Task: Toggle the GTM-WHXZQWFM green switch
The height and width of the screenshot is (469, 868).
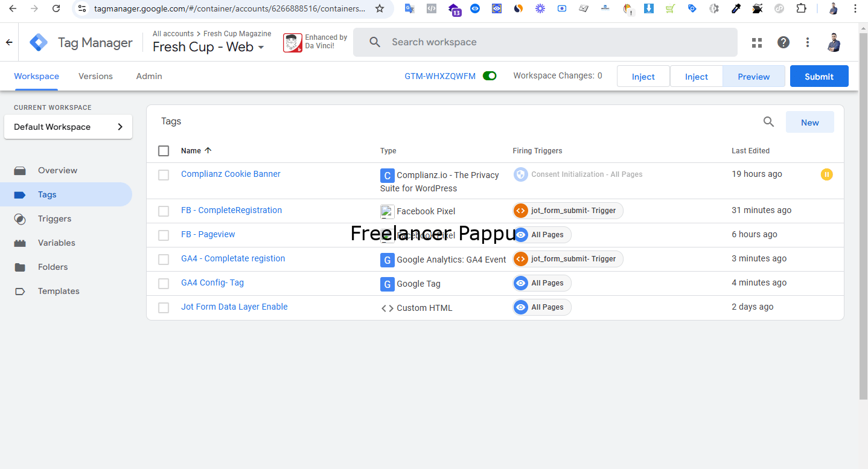Action: point(490,76)
